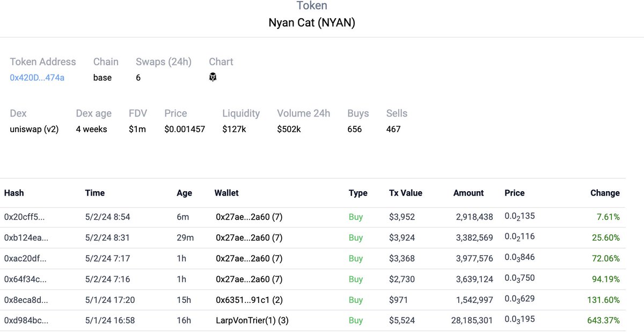Sort by Amount column header
The height and width of the screenshot is (333, 644).
(x=469, y=193)
